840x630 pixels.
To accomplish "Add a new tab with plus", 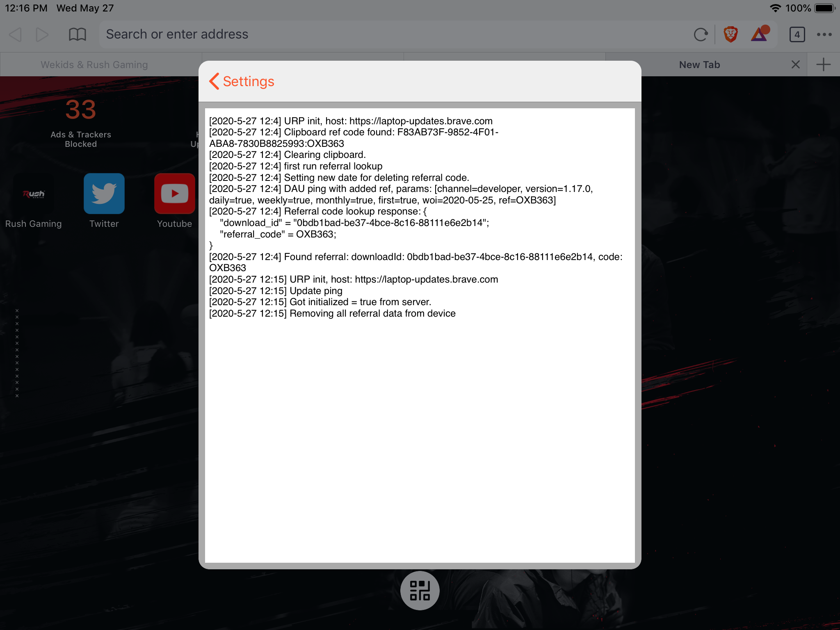I will (x=823, y=65).
